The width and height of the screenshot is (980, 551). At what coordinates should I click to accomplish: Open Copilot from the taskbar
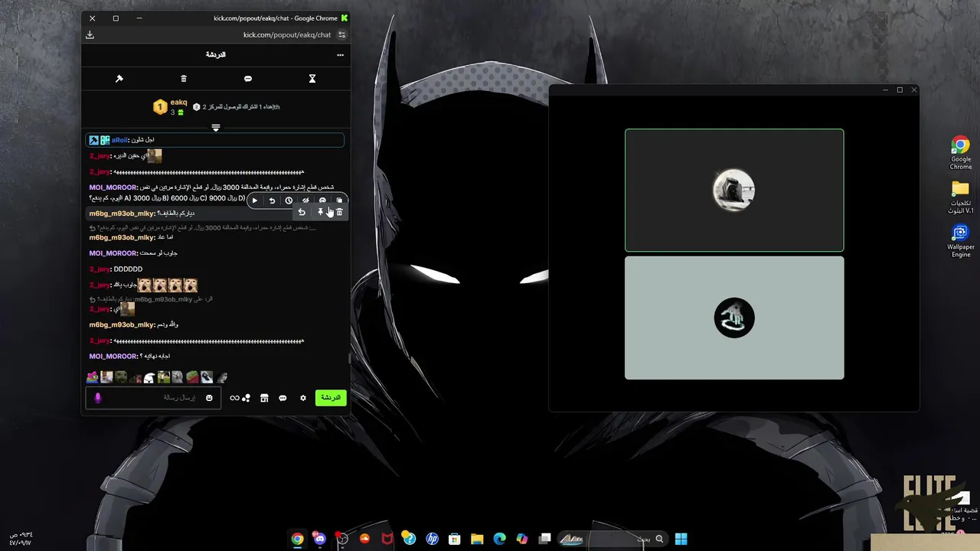[522, 539]
